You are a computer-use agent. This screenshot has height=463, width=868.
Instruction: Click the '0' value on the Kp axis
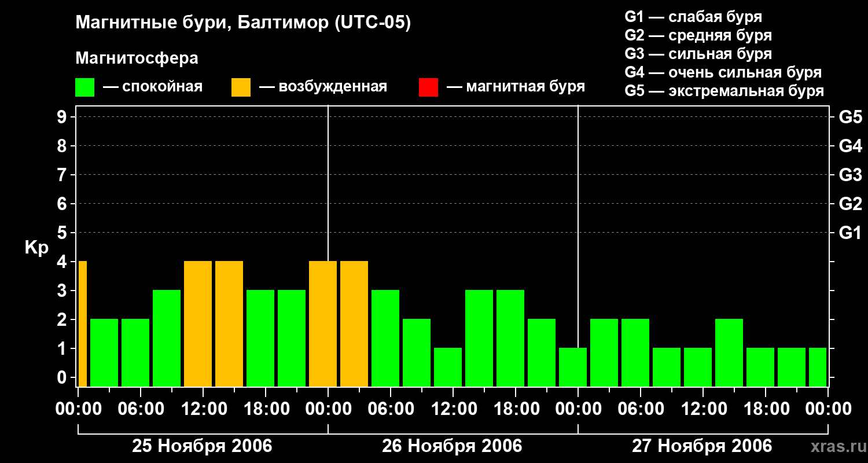63,377
